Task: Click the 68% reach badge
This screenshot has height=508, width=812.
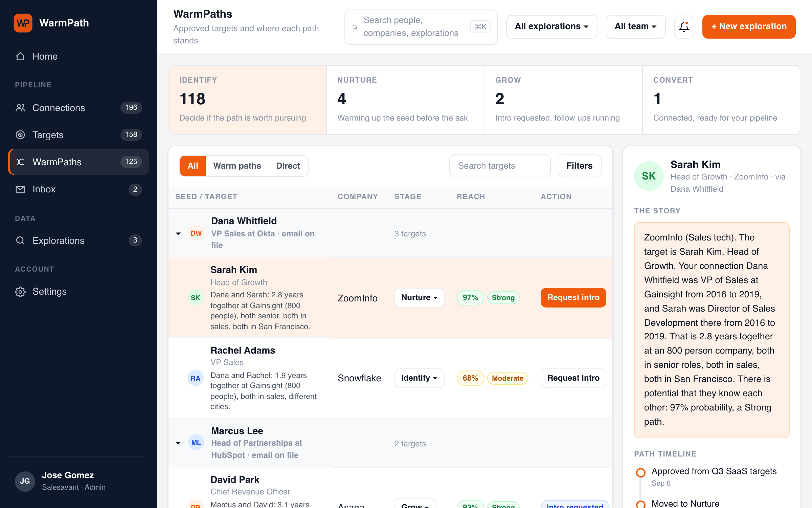Action: point(470,378)
